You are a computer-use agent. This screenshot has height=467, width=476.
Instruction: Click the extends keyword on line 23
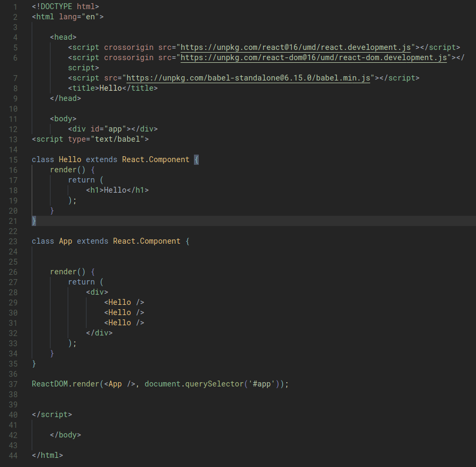[92, 241]
